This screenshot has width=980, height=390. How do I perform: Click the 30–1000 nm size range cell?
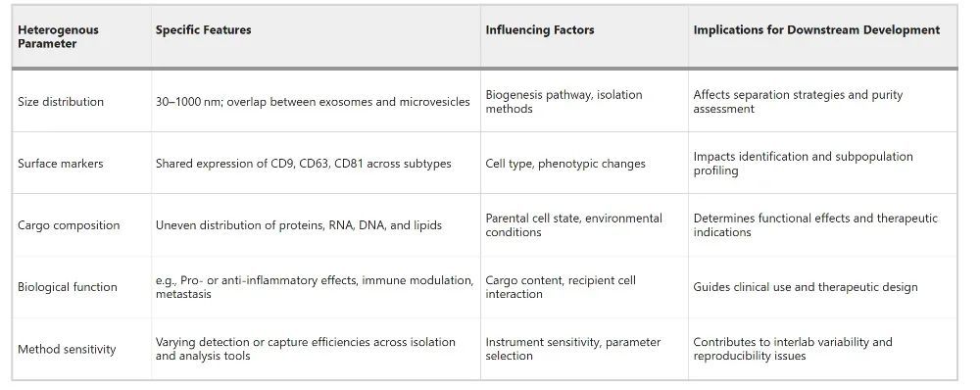click(313, 102)
